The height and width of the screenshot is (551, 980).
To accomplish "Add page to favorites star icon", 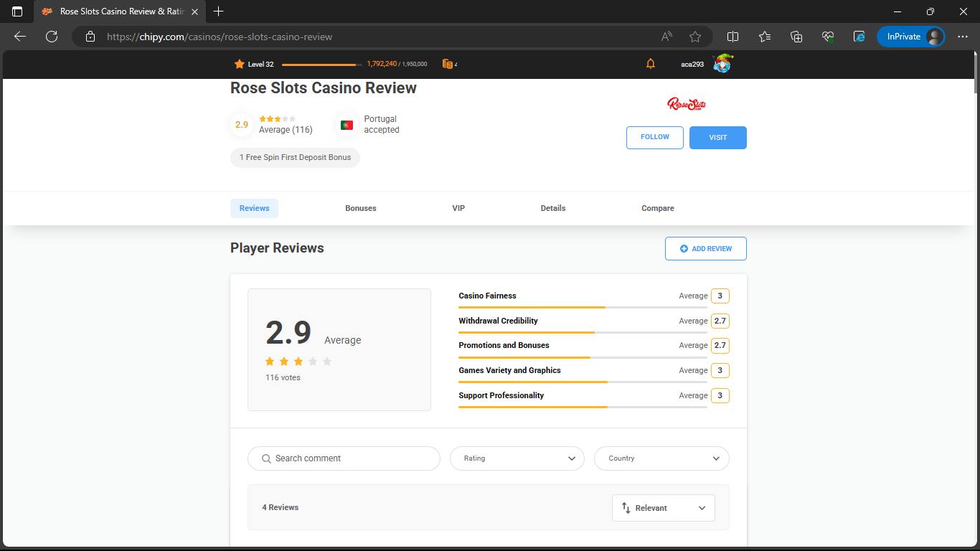I will 695,37.
